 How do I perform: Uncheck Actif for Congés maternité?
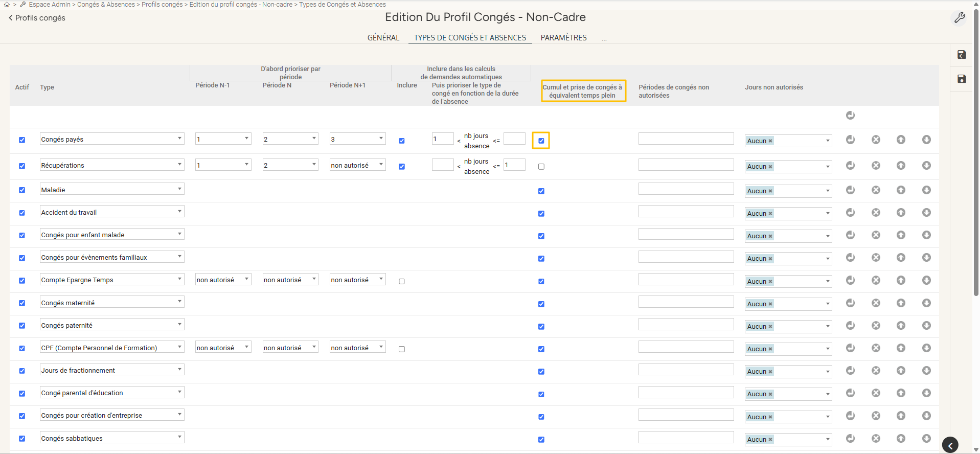[22, 303]
